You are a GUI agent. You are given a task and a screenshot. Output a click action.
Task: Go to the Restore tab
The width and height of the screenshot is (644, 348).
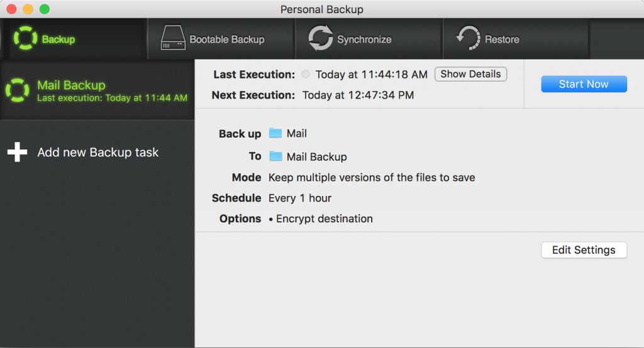(x=517, y=39)
